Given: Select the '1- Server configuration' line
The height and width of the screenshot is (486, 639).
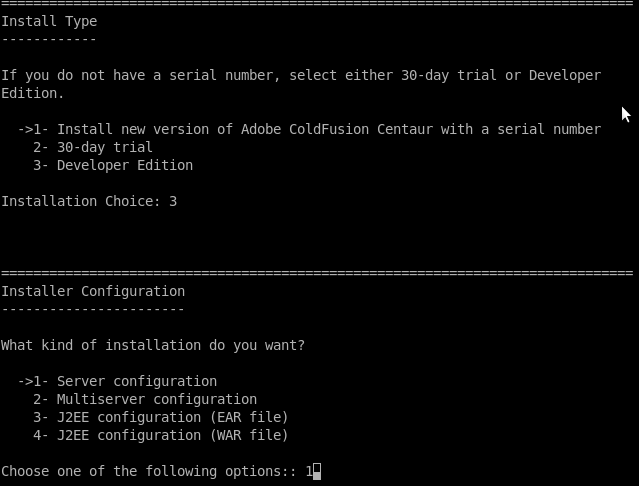Looking at the screenshot, I should tap(117, 381).
